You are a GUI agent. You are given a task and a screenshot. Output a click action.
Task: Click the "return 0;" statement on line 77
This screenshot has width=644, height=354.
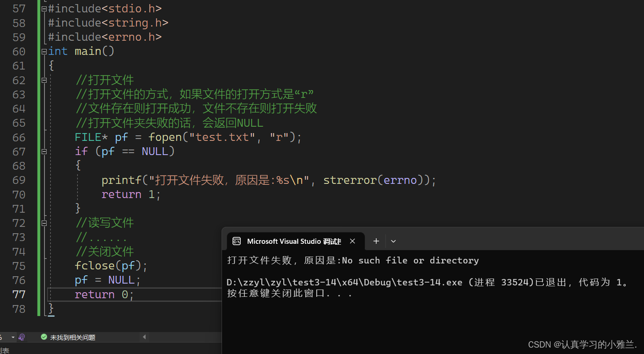pyautogui.click(x=104, y=295)
